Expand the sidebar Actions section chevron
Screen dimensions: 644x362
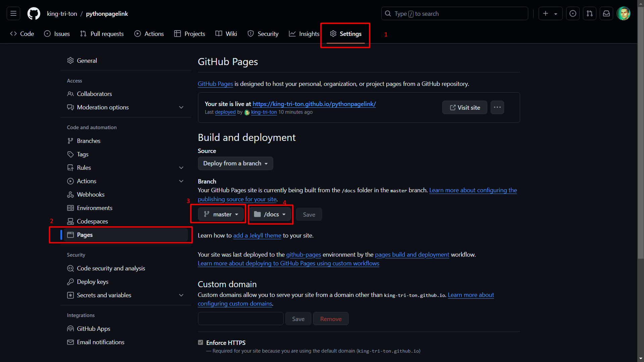181,181
